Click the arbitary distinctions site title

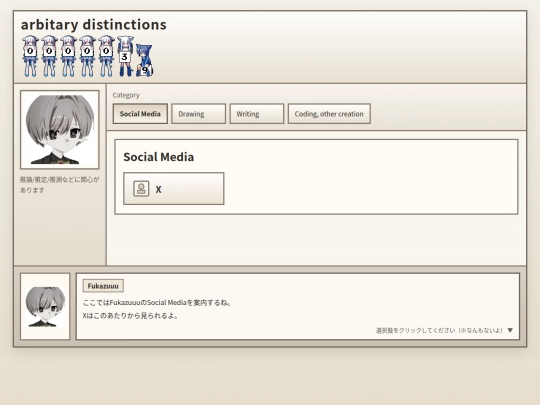[94, 24]
